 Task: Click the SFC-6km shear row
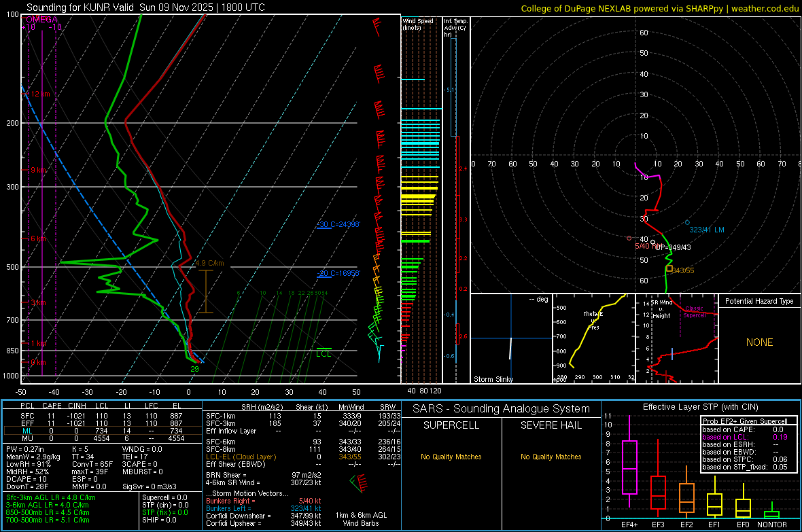click(x=303, y=442)
